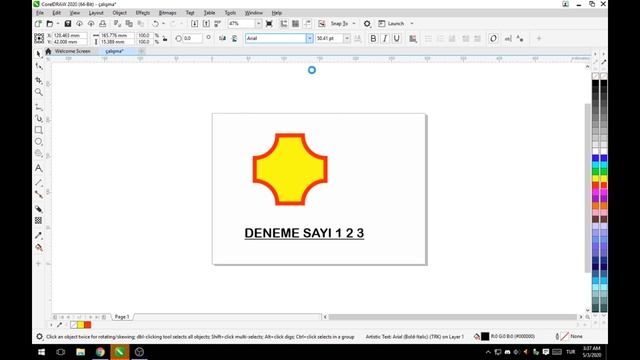640x360 pixels.
Task: Expand the Open recent files arrow
Action: coord(58,24)
